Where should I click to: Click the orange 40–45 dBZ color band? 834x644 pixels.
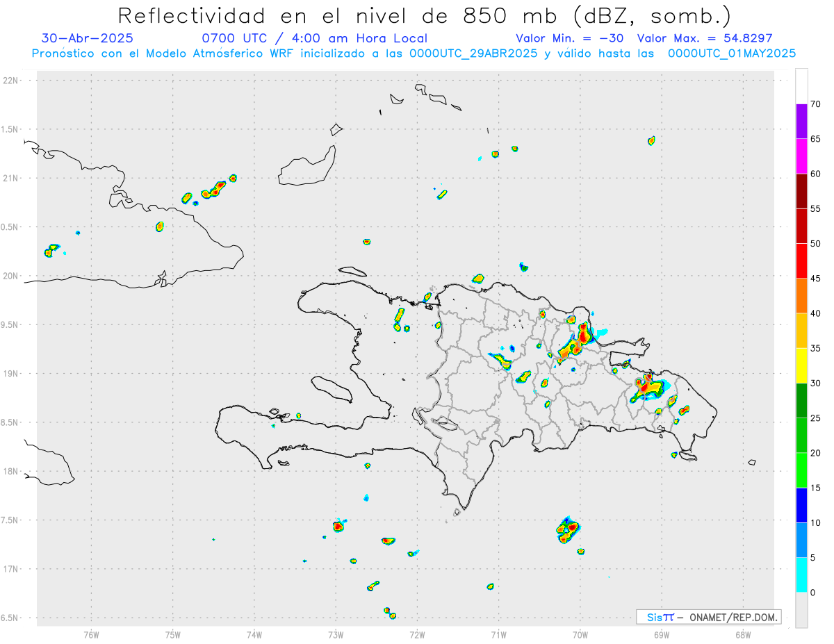click(801, 296)
